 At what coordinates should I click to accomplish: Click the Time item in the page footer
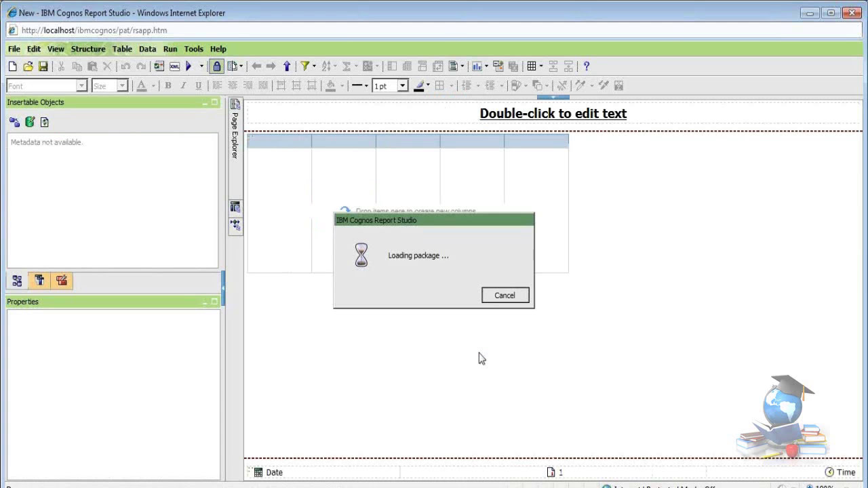840,472
